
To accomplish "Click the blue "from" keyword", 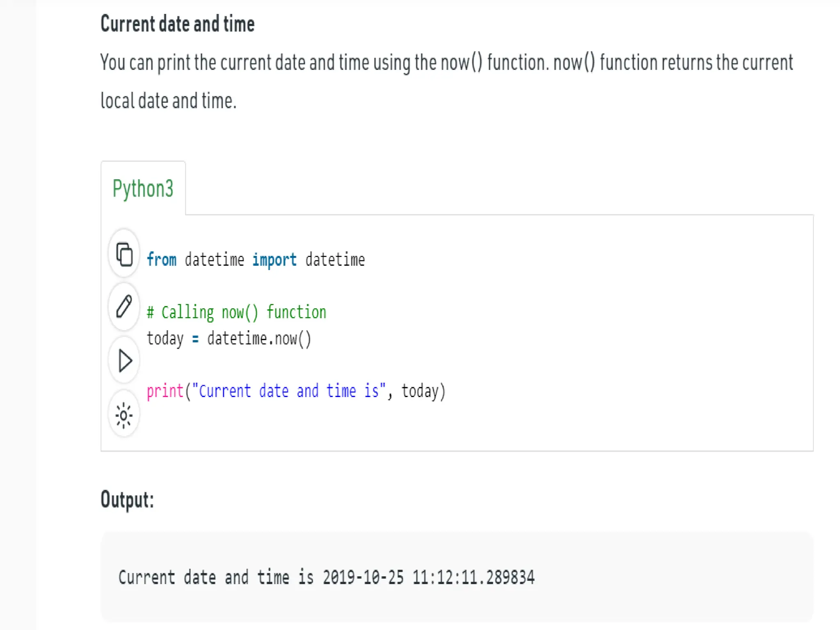I will pyautogui.click(x=162, y=260).
